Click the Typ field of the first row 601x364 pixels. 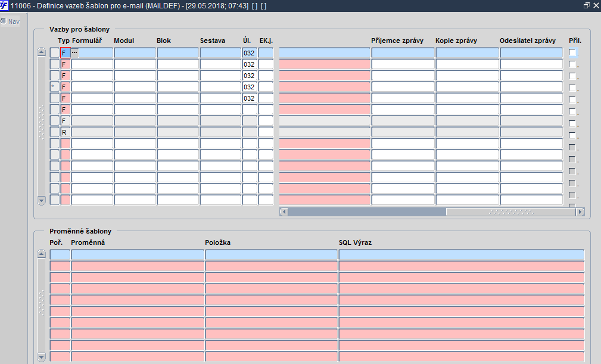tap(66, 53)
